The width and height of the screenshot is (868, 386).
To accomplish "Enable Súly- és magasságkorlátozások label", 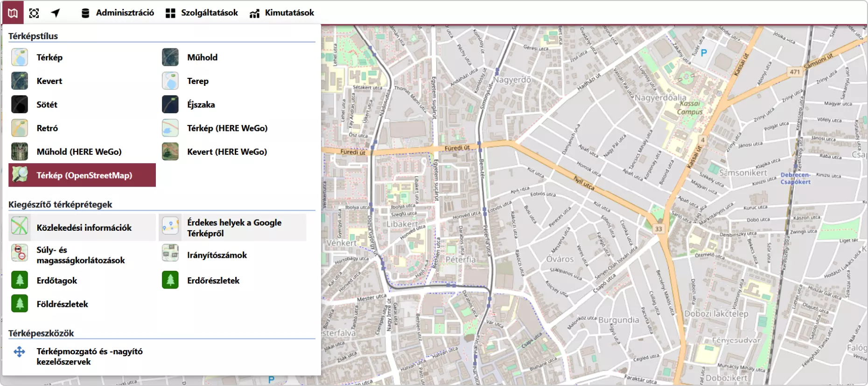I will tap(81, 255).
